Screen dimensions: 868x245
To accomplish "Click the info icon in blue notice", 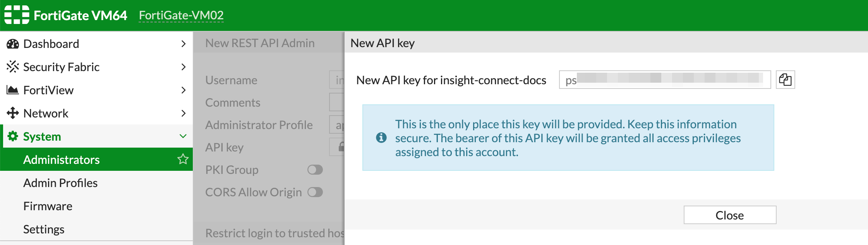I will click(x=381, y=138).
